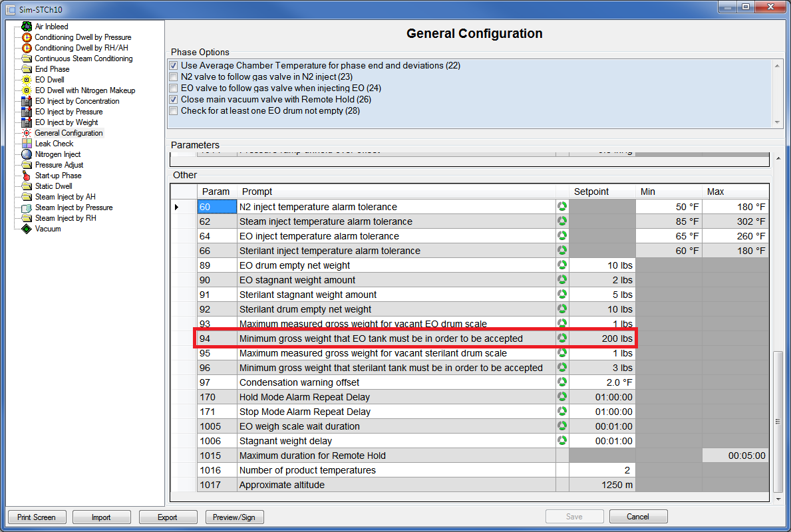Uncheck Use Average Chamber Temperature option
791x532 pixels.
(x=174, y=66)
